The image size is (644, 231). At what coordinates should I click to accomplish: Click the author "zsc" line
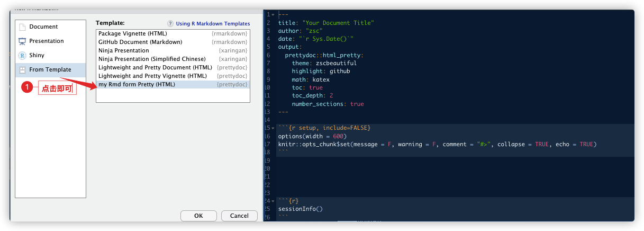[300, 31]
